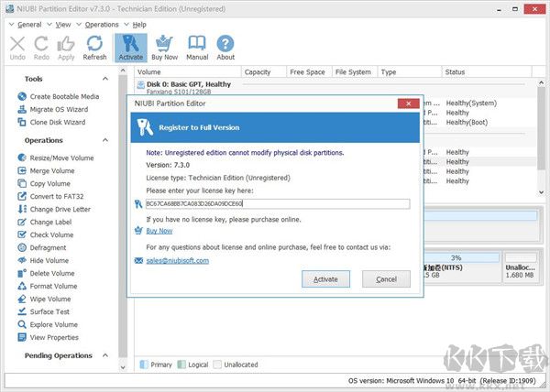Click the Activate button in dialog

(325, 279)
